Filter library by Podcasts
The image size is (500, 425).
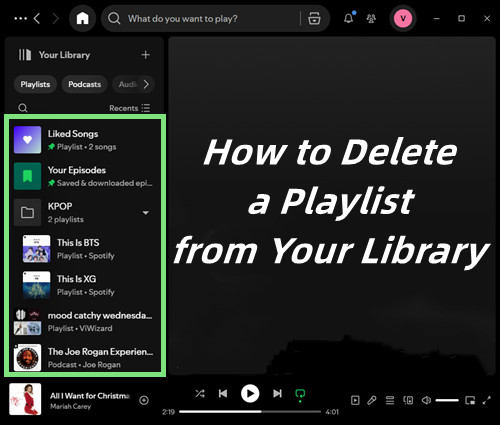coord(85,84)
